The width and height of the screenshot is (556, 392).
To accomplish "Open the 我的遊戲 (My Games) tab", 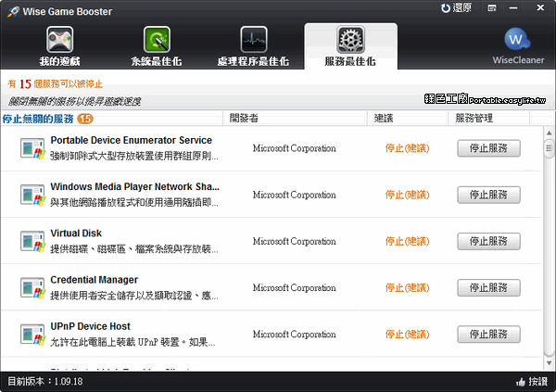I will tap(59, 46).
